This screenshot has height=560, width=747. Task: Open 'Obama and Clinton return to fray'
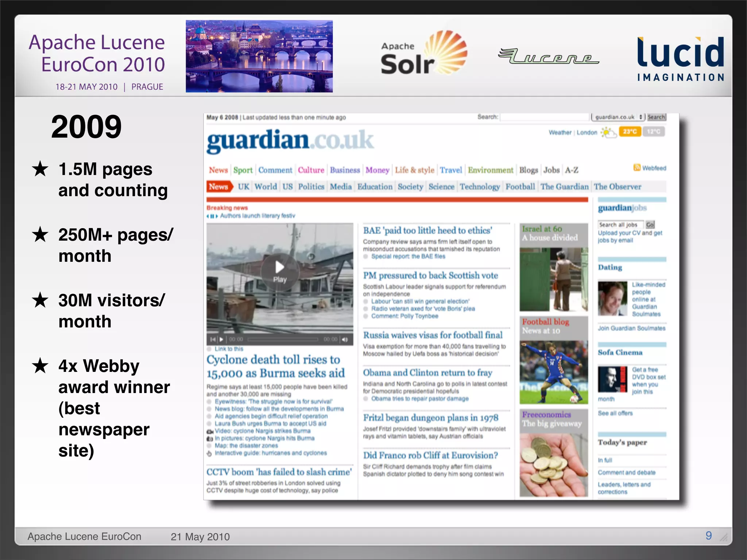(x=427, y=373)
